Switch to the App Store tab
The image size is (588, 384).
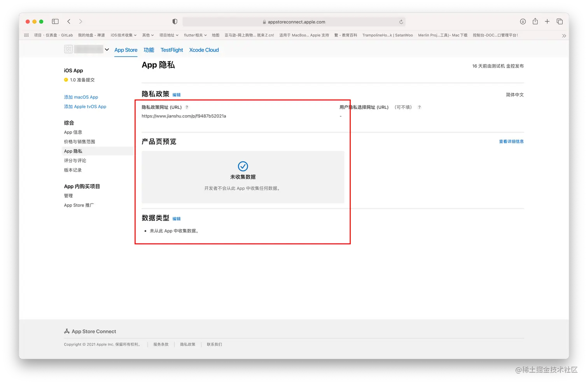coord(126,50)
